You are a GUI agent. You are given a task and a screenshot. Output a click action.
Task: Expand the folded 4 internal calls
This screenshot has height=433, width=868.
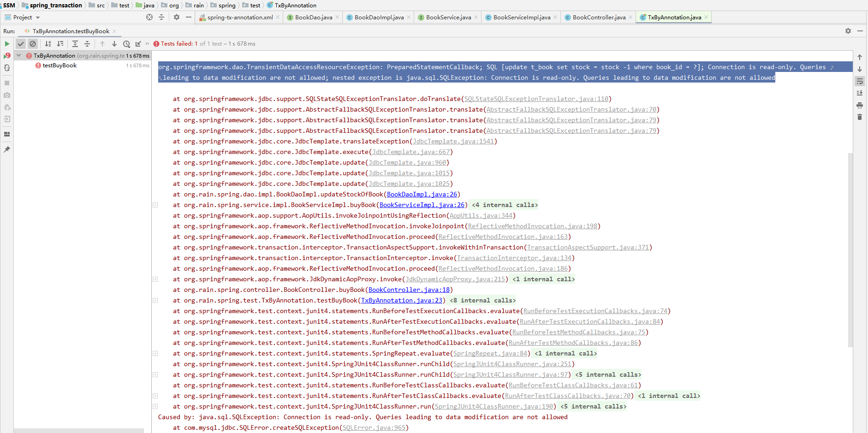[505, 205]
